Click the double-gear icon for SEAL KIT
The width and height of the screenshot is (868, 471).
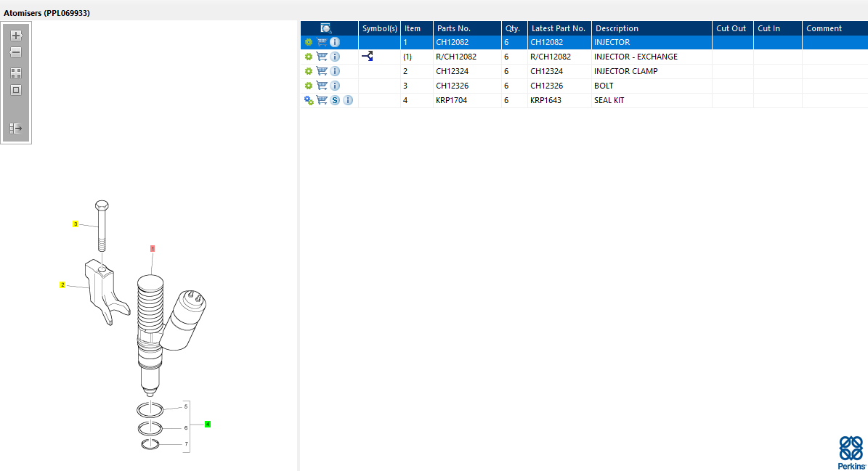click(x=309, y=100)
